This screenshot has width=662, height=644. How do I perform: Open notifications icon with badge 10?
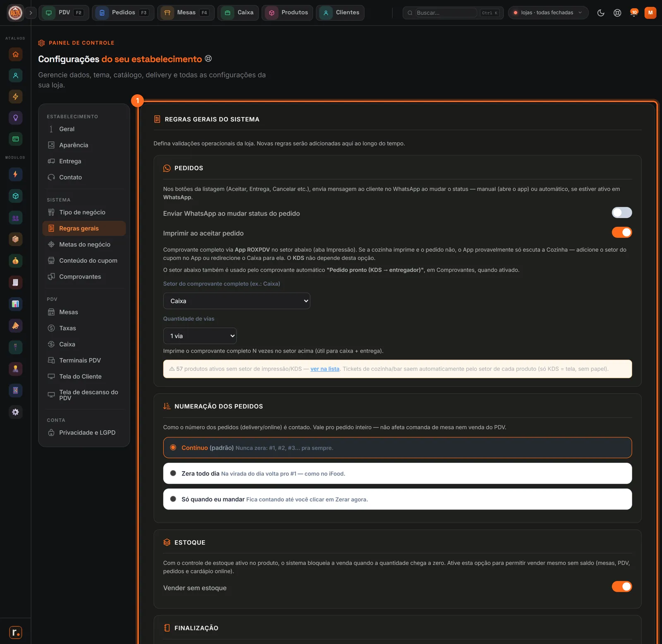point(634,13)
